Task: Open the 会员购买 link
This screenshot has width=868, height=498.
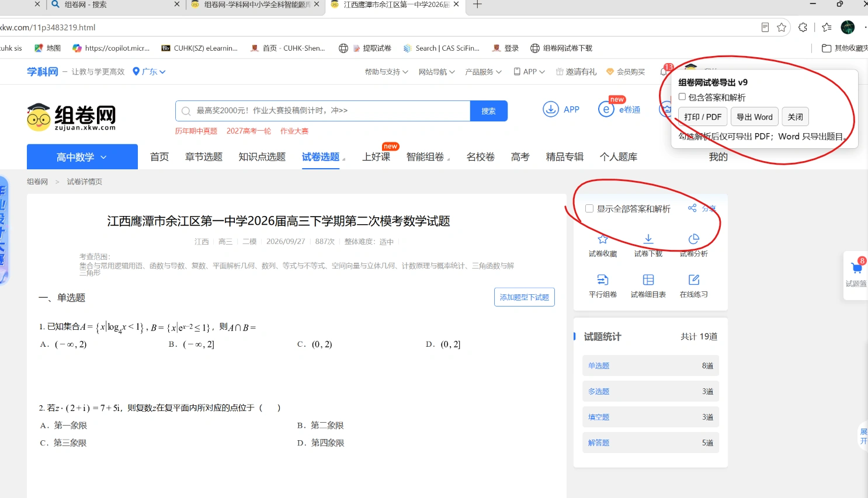Action: click(626, 72)
